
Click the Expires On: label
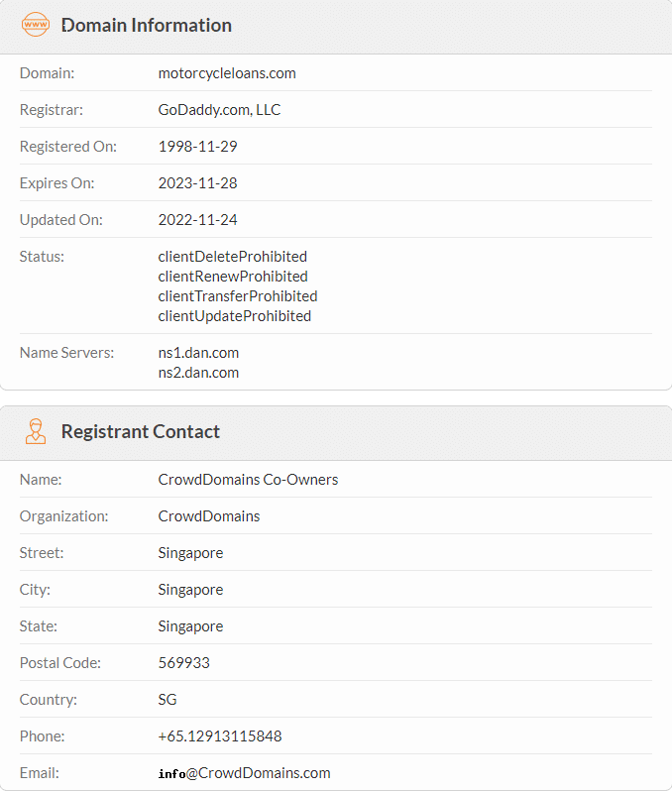(x=57, y=183)
